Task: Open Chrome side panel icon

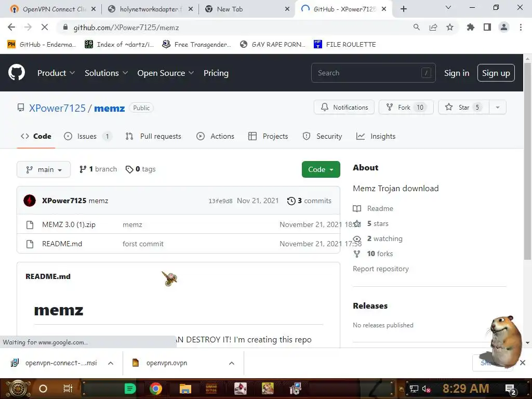Action: pyautogui.click(x=487, y=27)
